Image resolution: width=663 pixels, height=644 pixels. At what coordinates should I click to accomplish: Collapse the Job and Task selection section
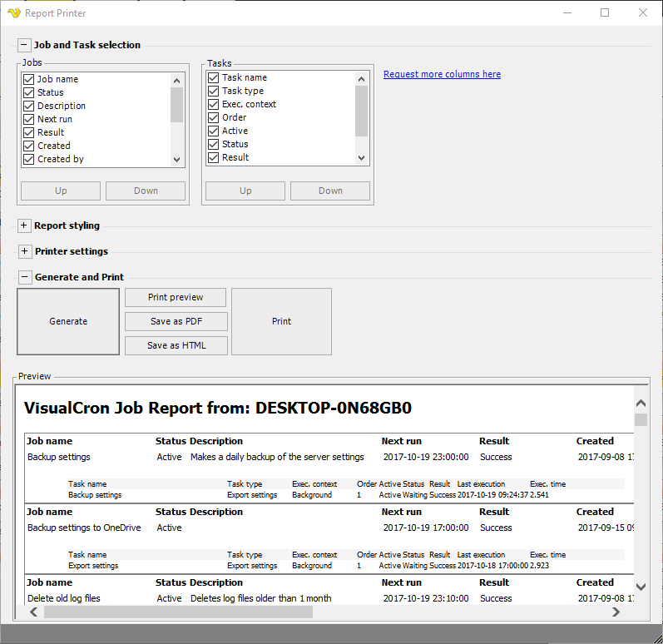pyautogui.click(x=24, y=45)
